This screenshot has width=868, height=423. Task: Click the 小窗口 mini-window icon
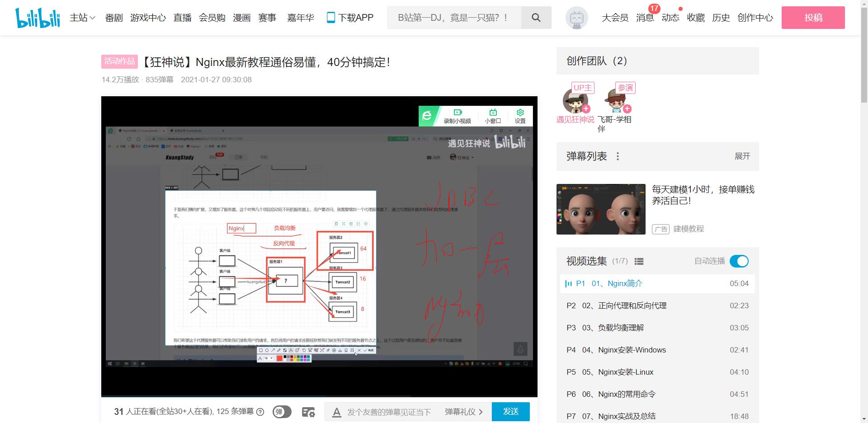(x=493, y=112)
